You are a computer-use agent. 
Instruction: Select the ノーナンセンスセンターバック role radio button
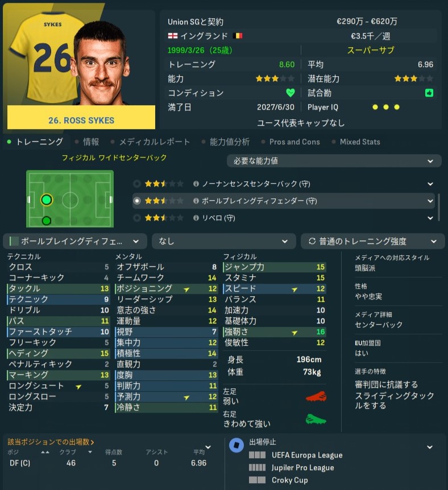[137, 184]
